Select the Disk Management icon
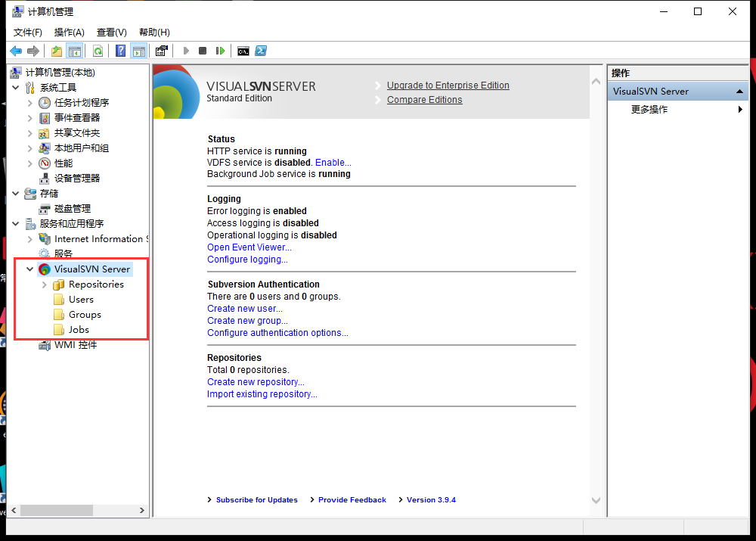The width and height of the screenshot is (756, 541). click(x=45, y=209)
